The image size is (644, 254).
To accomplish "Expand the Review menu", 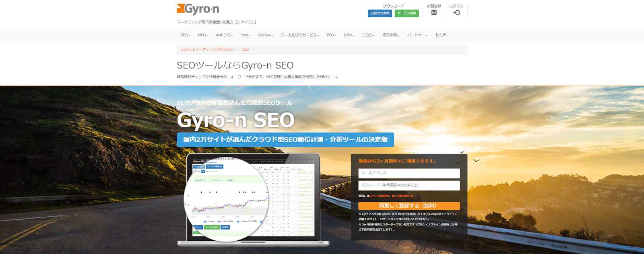I will (265, 35).
